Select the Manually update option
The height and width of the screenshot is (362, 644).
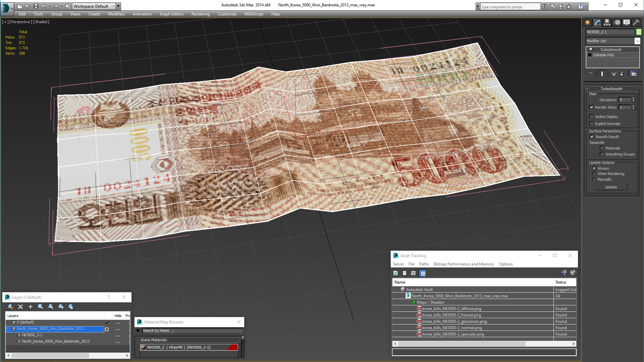(594, 179)
